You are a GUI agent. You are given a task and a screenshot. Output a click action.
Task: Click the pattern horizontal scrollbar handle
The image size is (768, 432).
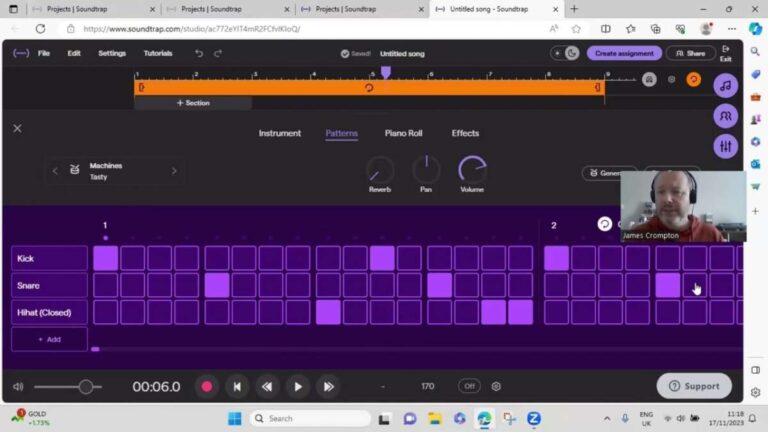tap(96, 349)
